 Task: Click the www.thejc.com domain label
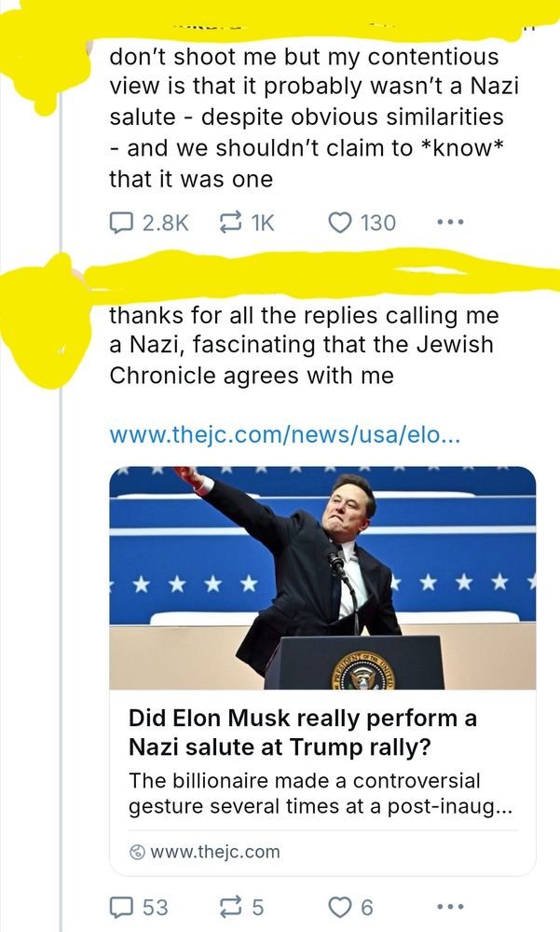click(x=217, y=852)
